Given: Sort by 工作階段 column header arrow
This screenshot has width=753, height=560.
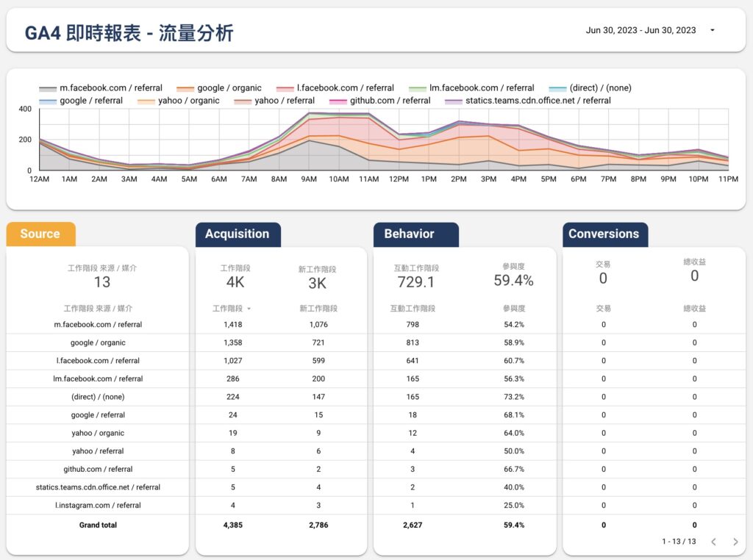Looking at the screenshot, I should tap(249, 309).
